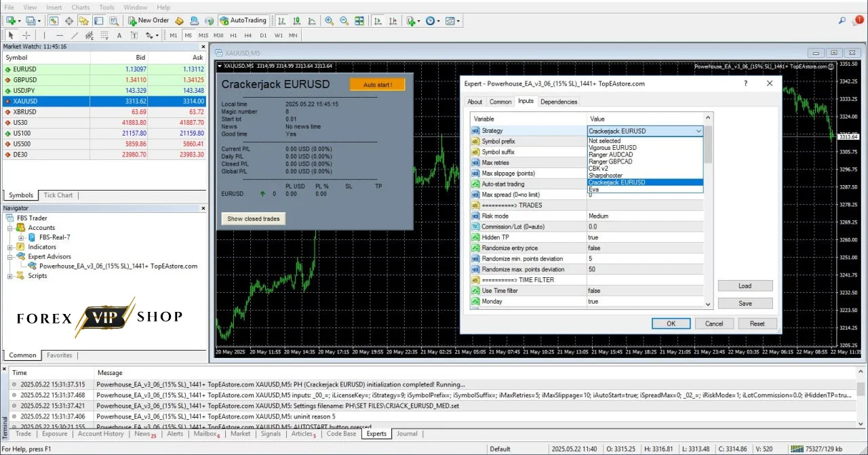Click the Tile Windows grid icon
This screenshot has height=455, width=868.
click(x=359, y=21)
